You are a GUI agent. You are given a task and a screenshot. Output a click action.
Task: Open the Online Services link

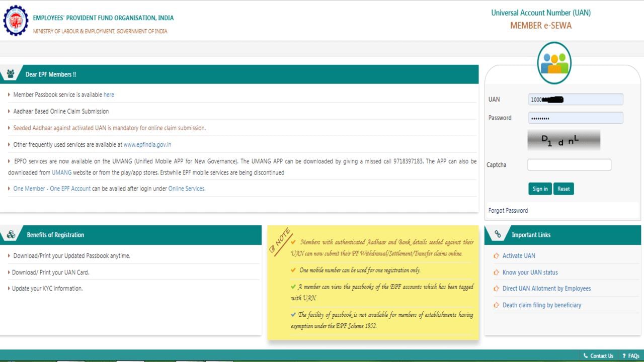click(187, 189)
